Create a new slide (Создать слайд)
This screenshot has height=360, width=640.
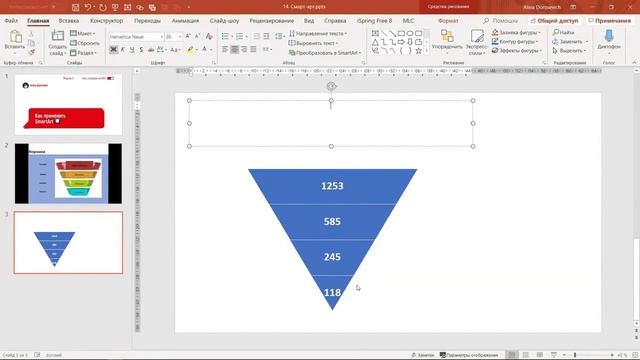[x=58, y=42]
